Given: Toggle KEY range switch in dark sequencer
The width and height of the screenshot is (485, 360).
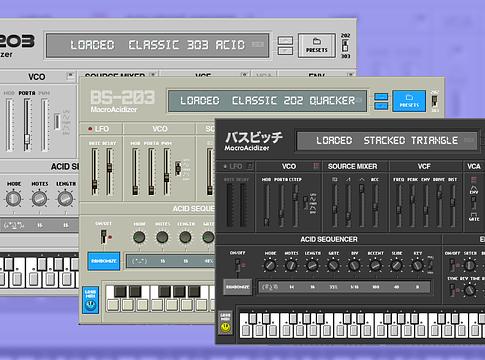Looking at the screenshot, I should [x=430, y=265].
